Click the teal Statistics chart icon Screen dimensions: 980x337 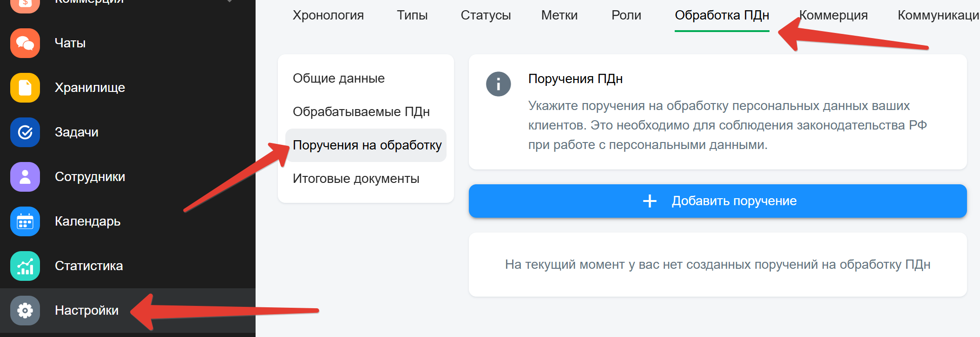tap(25, 266)
